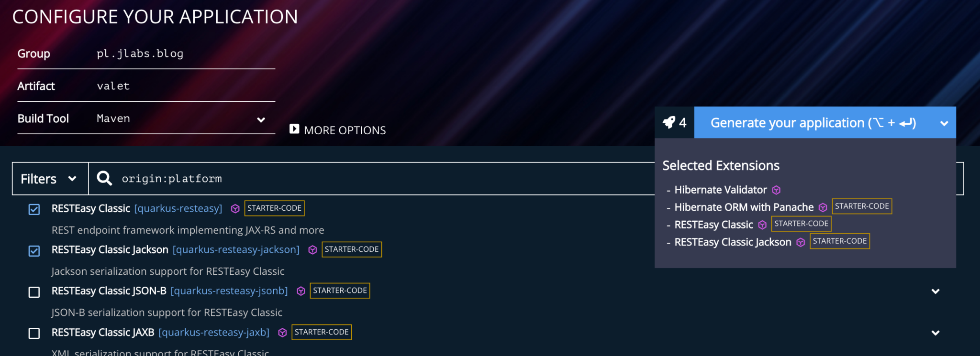The height and width of the screenshot is (356, 980).
Task: Click platform icon next to quarkus-resteasy
Action: (x=235, y=209)
